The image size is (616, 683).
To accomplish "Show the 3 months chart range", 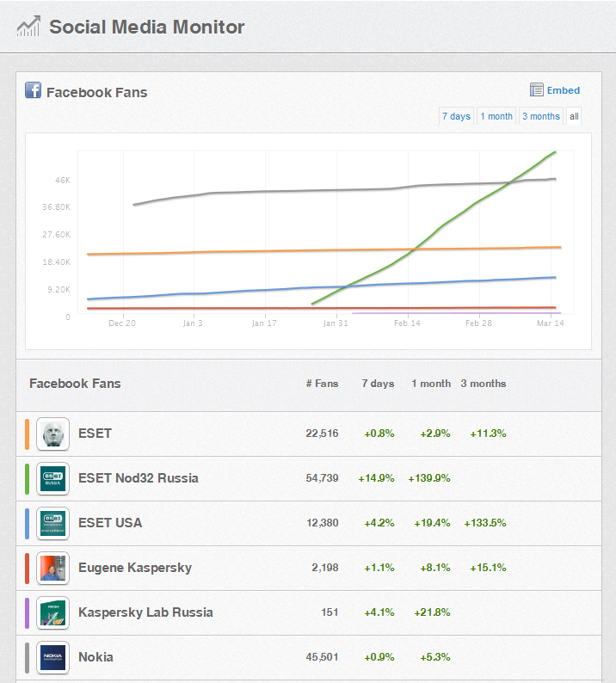I will (541, 116).
